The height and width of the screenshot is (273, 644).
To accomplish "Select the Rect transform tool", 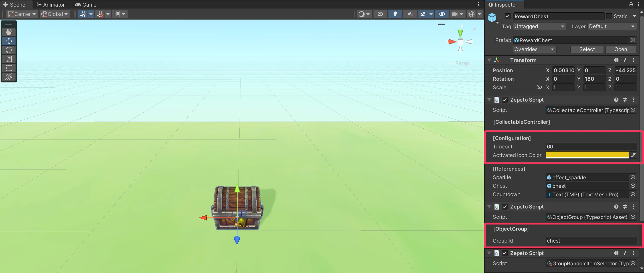I will point(9,68).
